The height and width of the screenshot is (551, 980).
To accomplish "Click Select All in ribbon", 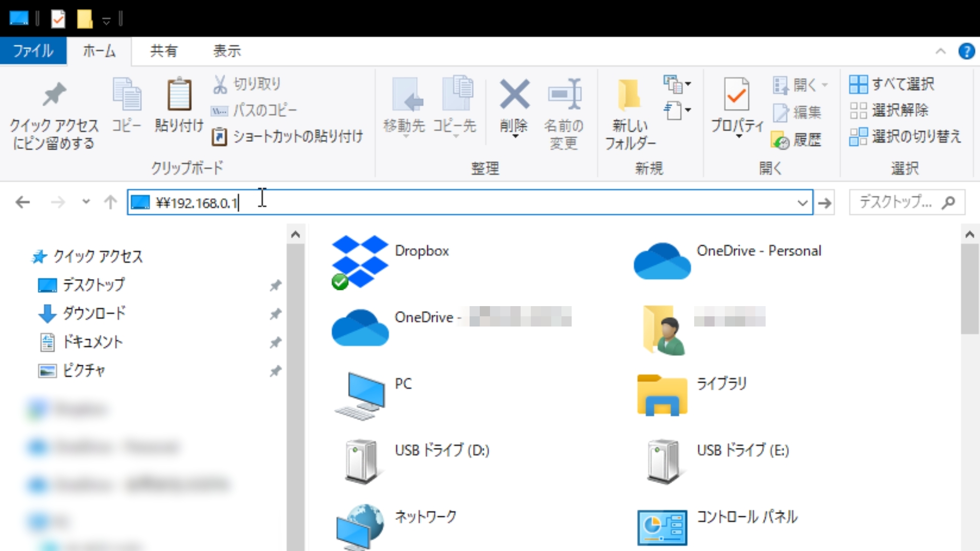I will 892,84.
